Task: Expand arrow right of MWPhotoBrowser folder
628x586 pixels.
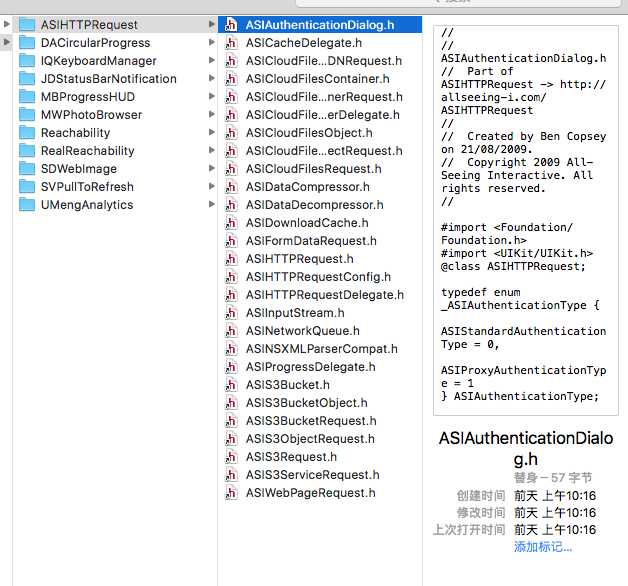Action: pos(211,115)
